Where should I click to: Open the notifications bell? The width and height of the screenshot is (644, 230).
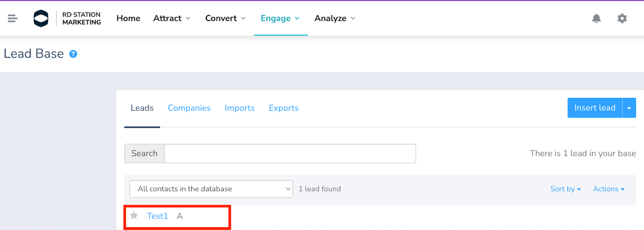click(596, 19)
